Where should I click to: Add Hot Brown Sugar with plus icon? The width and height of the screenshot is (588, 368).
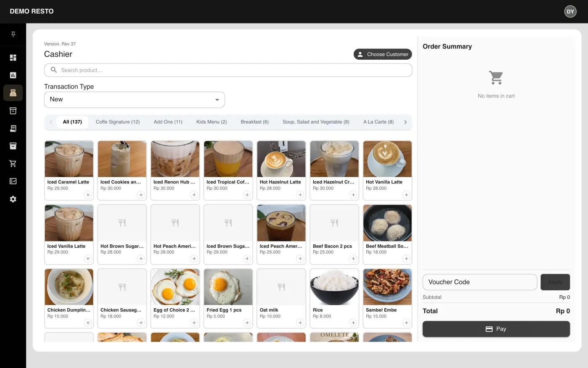tap(141, 259)
